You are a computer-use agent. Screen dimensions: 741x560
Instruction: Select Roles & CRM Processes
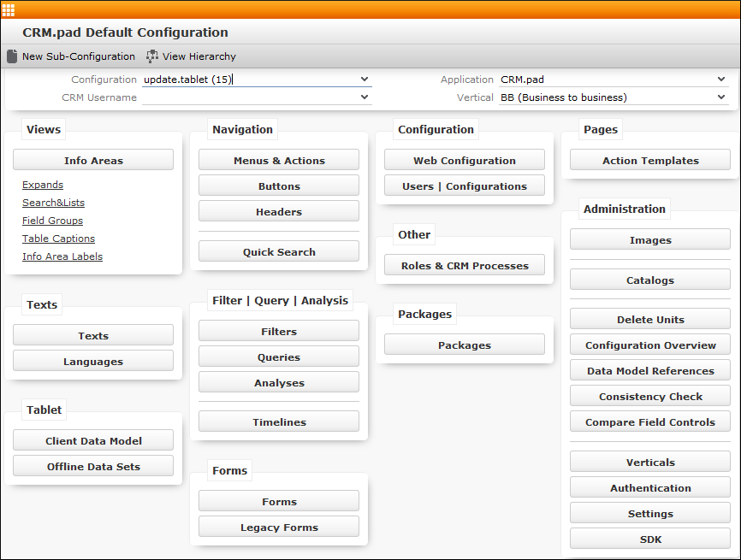click(464, 266)
